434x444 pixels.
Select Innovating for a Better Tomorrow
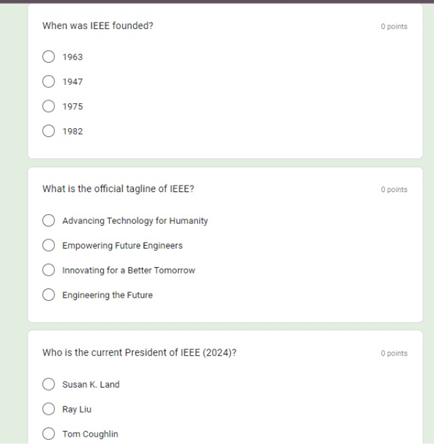pos(49,270)
